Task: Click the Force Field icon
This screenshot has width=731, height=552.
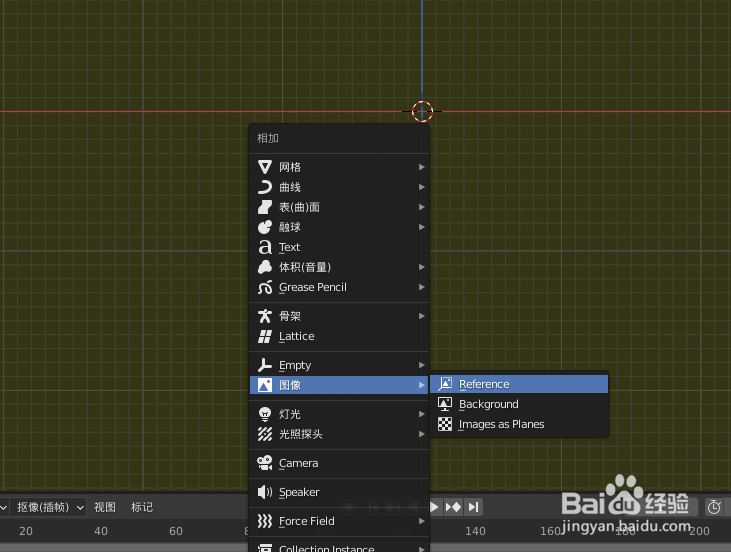Action: [x=265, y=521]
